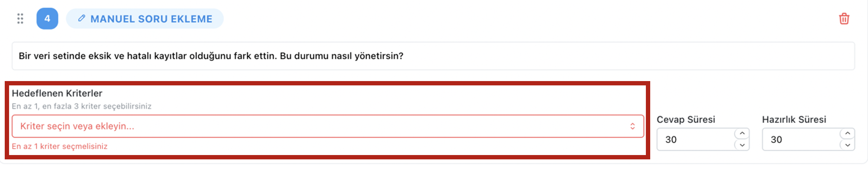This screenshot has width=868, height=181.
Task: Increase Hazırlık Süresi with the up arrow
Action: pyautogui.click(x=847, y=133)
